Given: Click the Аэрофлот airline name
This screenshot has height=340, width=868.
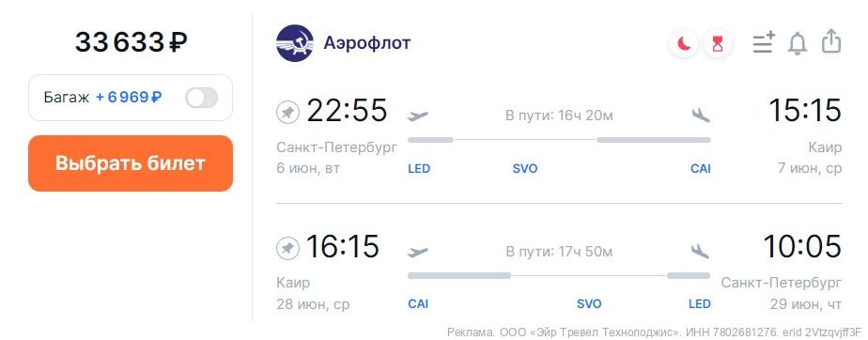Looking at the screenshot, I should (x=367, y=42).
